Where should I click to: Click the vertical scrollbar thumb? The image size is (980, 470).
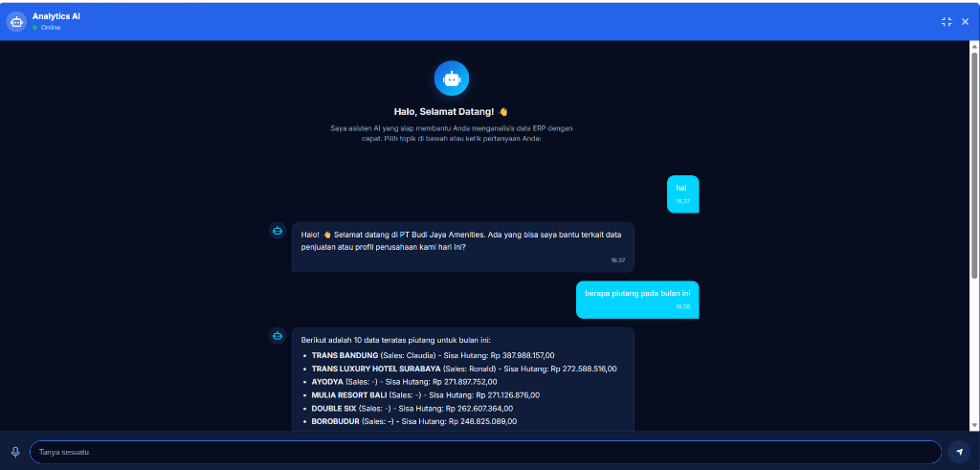(974, 166)
